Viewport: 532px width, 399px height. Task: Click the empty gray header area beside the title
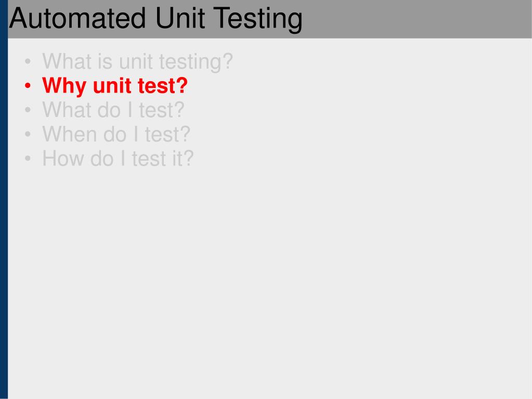(x=417, y=19)
